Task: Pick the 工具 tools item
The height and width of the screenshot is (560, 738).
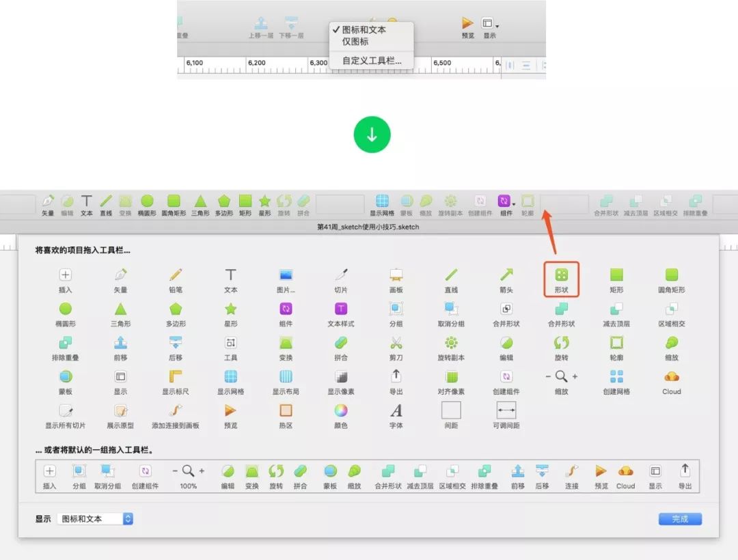Action: click(231, 348)
